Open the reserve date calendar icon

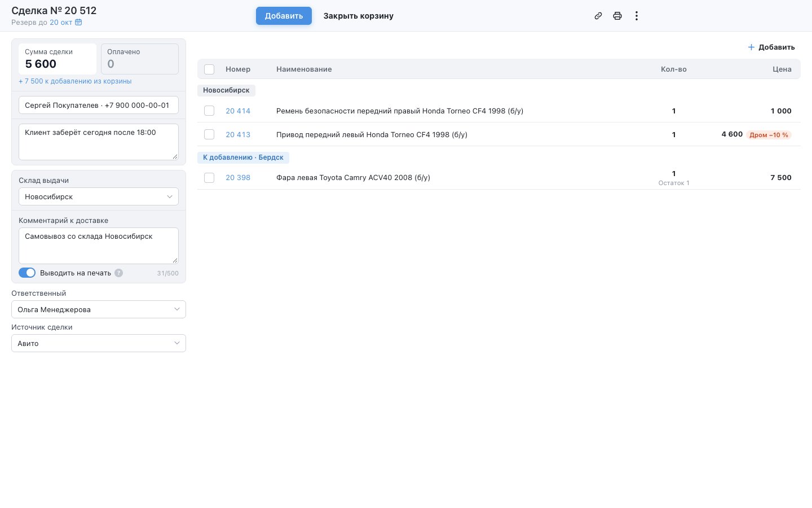tap(78, 23)
